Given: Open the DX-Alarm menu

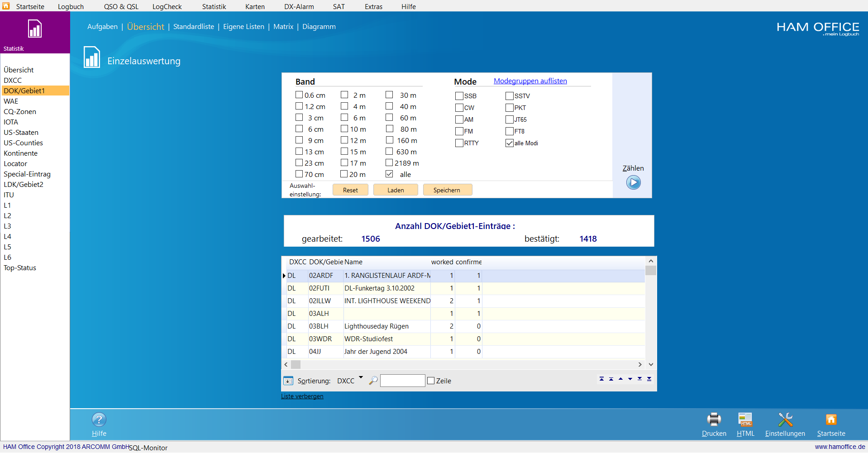Looking at the screenshot, I should [x=299, y=6].
